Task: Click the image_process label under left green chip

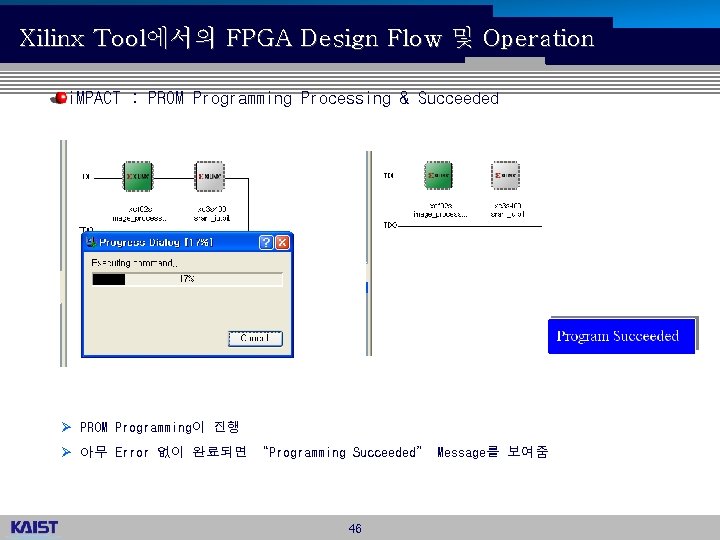Action: tap(139, 219)
